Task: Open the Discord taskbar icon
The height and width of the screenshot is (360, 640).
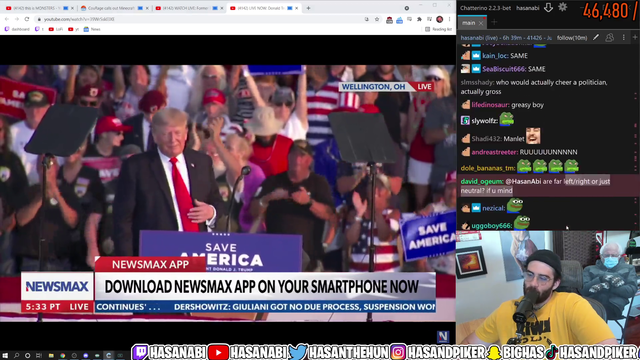Action: point(85,356)
